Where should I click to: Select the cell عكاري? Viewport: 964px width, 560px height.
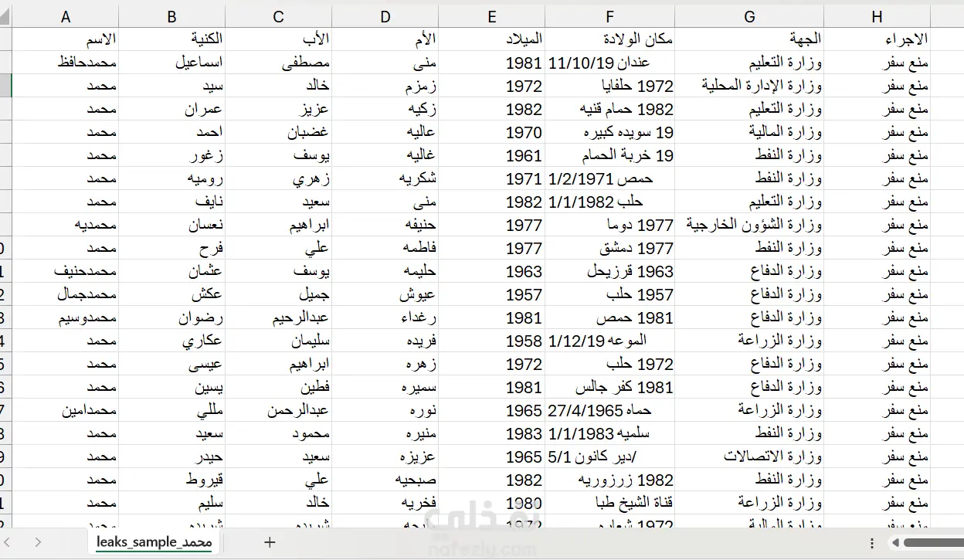[172, 341]
